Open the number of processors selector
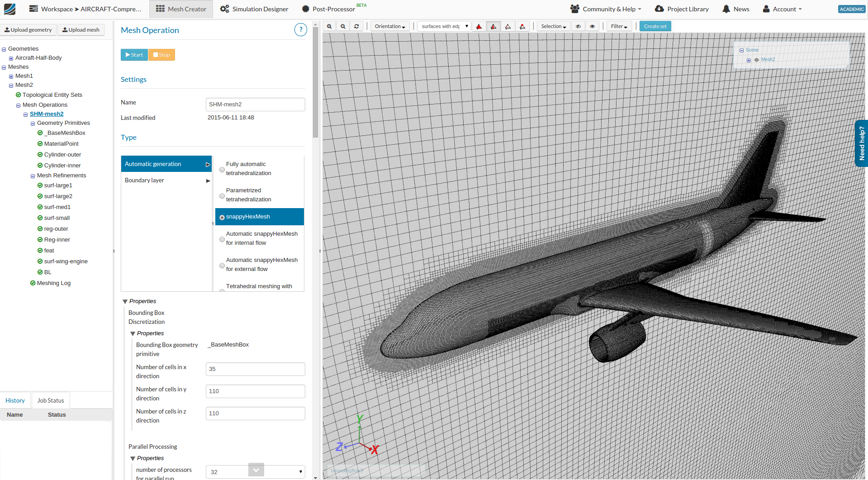The height and width of the screenshot is (480, 868). click(255, 471)
